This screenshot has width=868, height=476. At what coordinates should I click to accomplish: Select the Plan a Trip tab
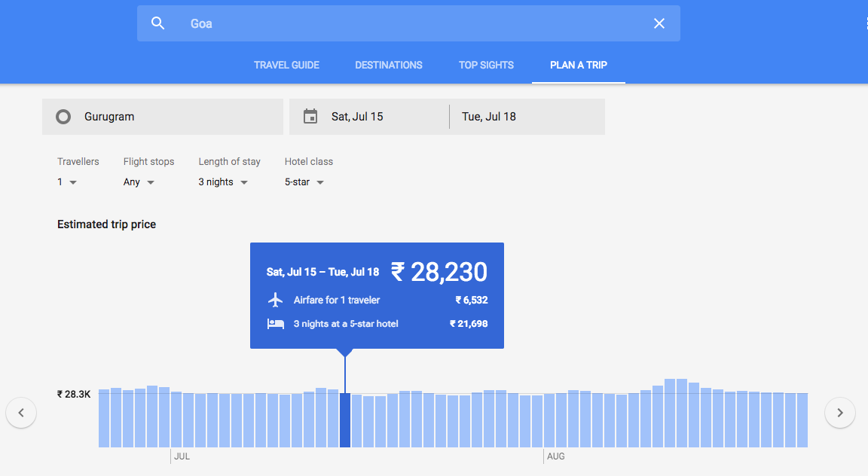578,65
